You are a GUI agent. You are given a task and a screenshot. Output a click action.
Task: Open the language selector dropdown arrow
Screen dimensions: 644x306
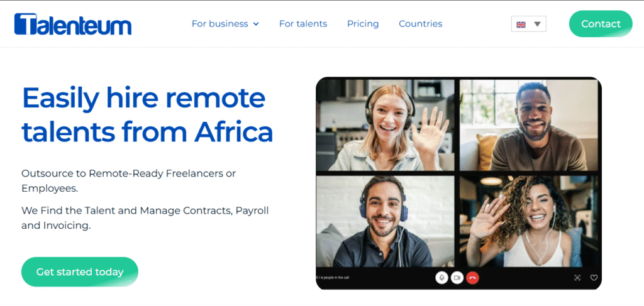[x=537, y=25]
